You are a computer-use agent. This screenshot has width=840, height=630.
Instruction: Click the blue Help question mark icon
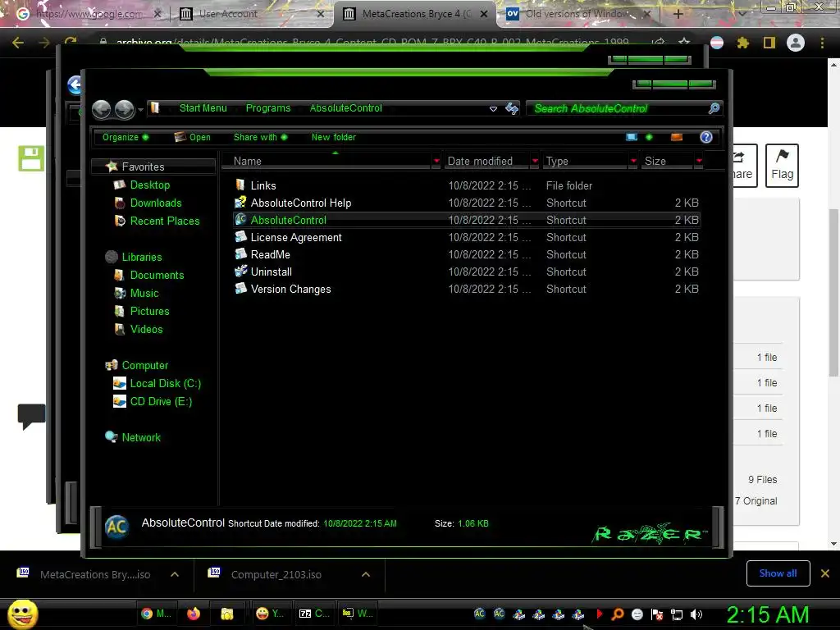pyautogui.click(x=706, y=137)
